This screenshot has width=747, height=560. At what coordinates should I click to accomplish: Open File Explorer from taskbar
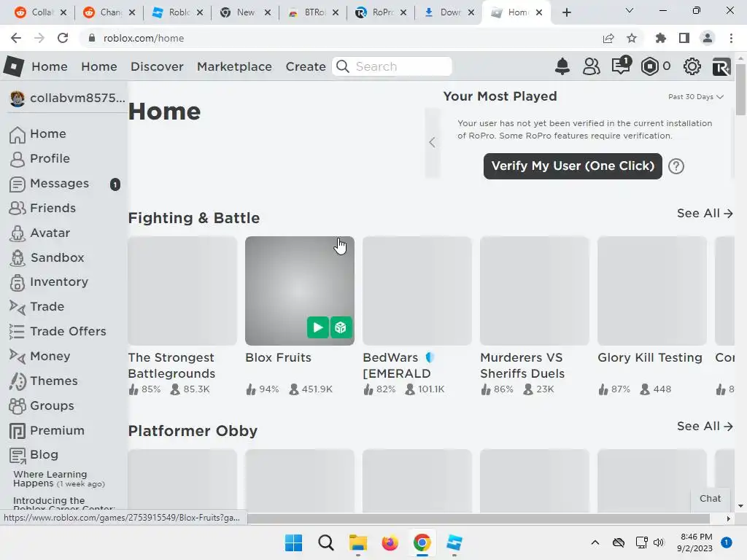[x=357, y=542]
